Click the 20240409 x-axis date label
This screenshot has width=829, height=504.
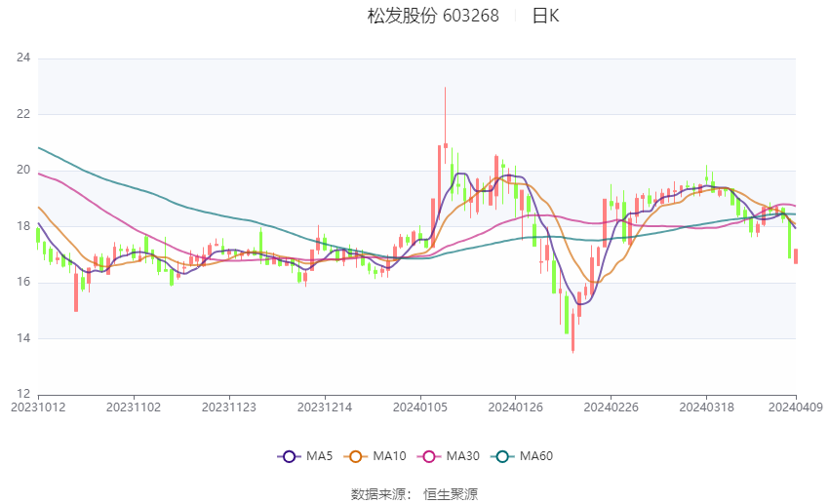coord(796,407)
